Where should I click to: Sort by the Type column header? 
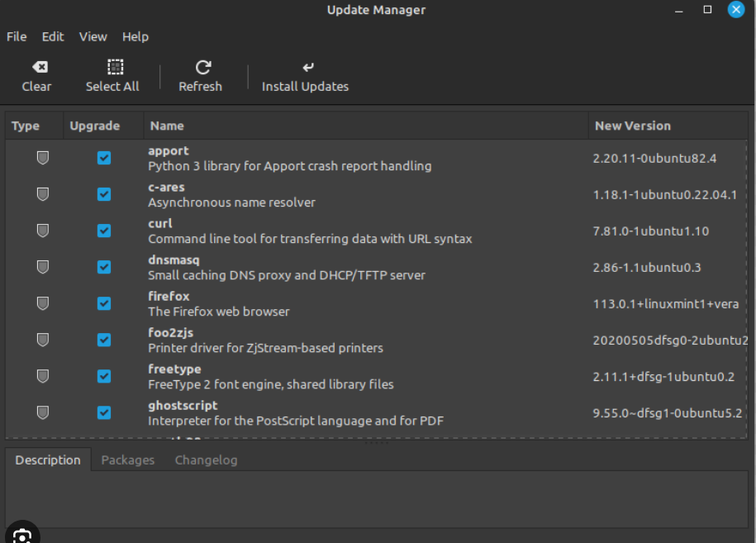pyautogui.click(x=34, y=126)
